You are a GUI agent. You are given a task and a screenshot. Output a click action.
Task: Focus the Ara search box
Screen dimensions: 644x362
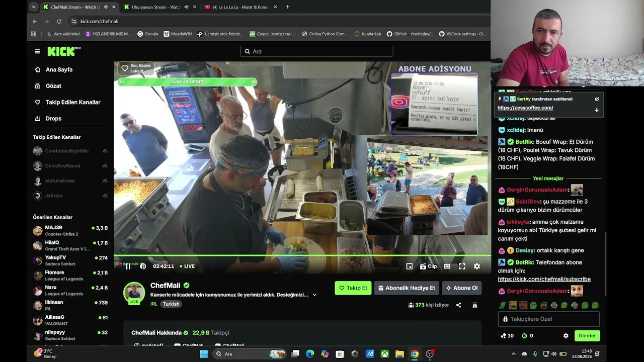(316, 51)
